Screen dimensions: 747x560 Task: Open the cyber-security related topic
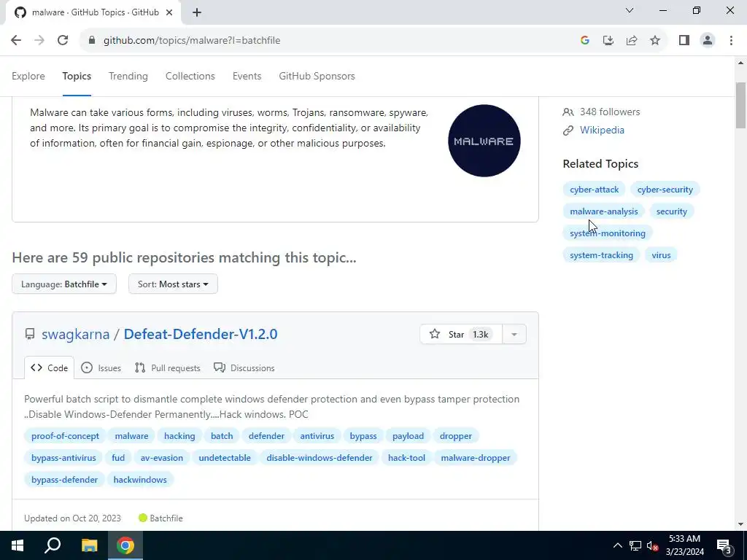(x=665, y=190)
